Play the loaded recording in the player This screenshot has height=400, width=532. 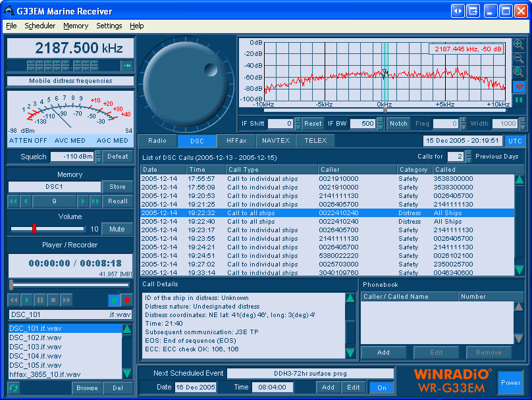[x=27, y=300]
